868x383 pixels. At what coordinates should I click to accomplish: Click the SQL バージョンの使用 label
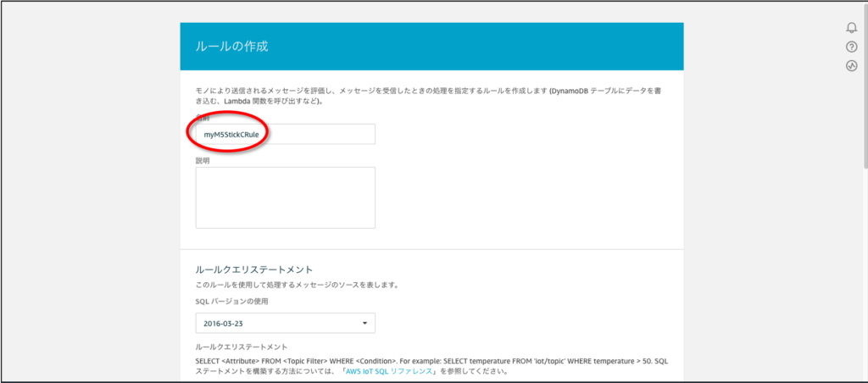(x=231, y=303)
